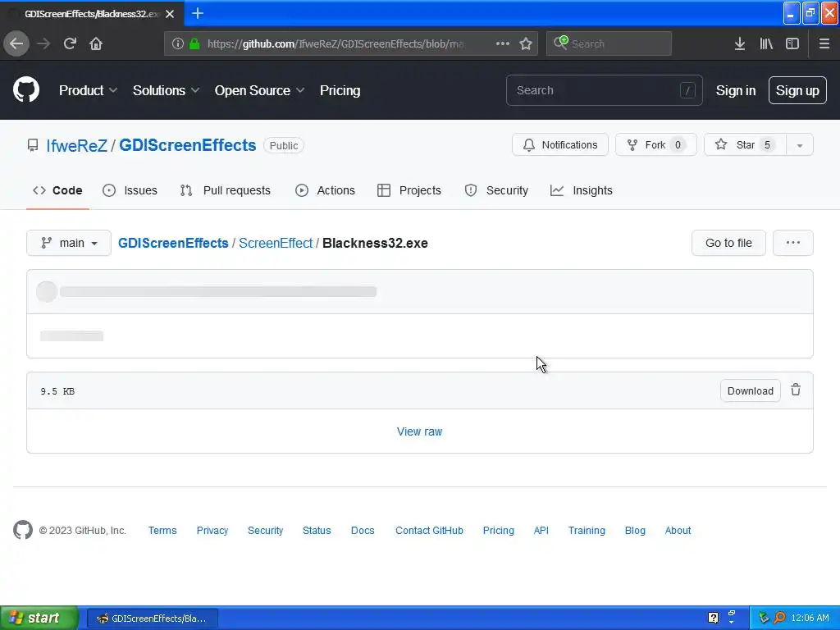This screenshot has height=630, width=840.
Task: Expand the Open Source dropdown menu
Action: click(x=260, y=90)
